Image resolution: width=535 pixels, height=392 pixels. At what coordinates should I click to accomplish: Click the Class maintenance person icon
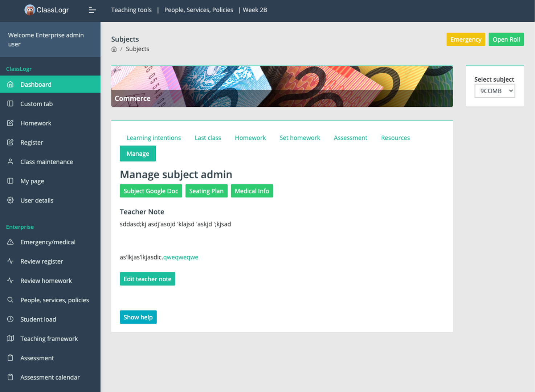11,162
